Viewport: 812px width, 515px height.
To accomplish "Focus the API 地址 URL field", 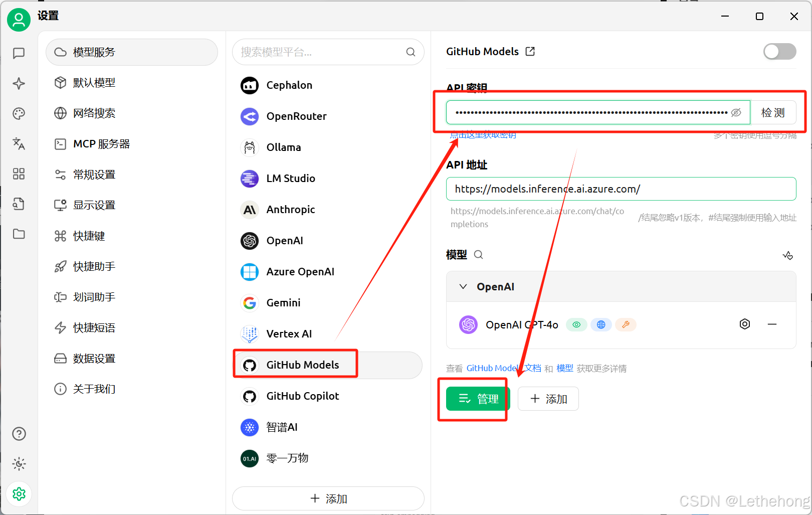I will pyautogui.click(x=621, y=189).
